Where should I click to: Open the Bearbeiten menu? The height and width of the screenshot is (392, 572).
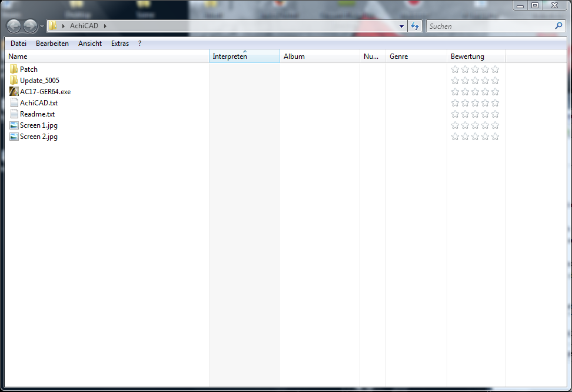click(x=52, y=44)
